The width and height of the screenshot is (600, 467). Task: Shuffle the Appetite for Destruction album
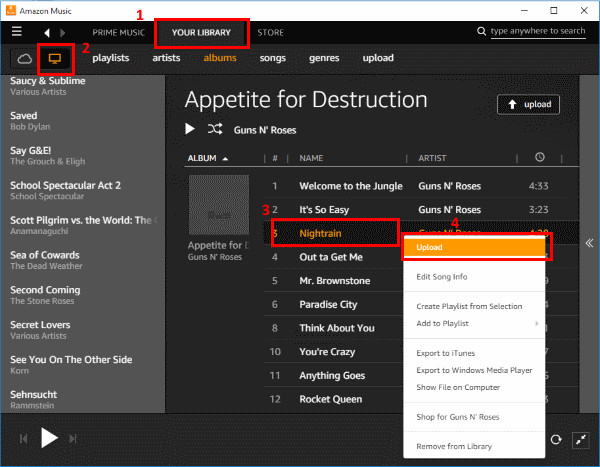click(x=215, y=129)
